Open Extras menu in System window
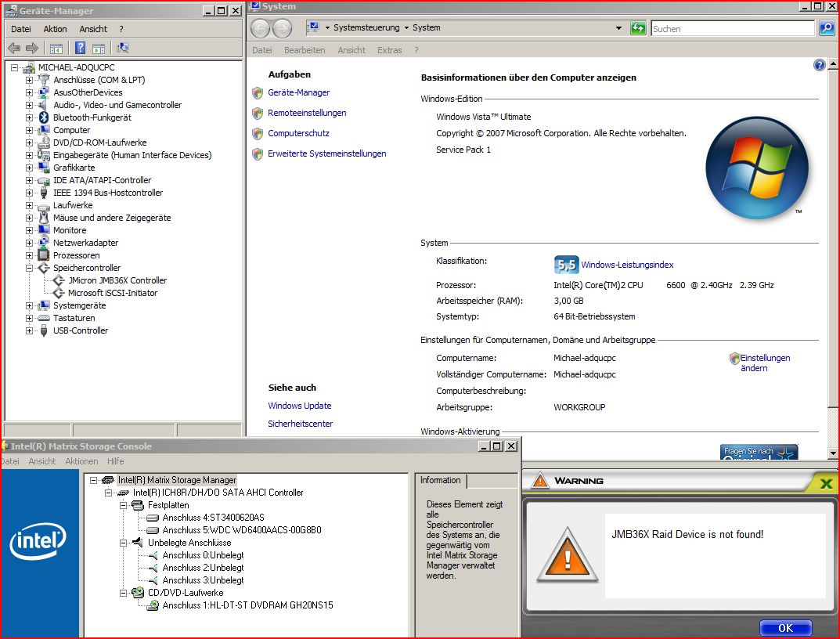This screenshot has width=840, height=639. pyautogui.click(x=389, y=50)
